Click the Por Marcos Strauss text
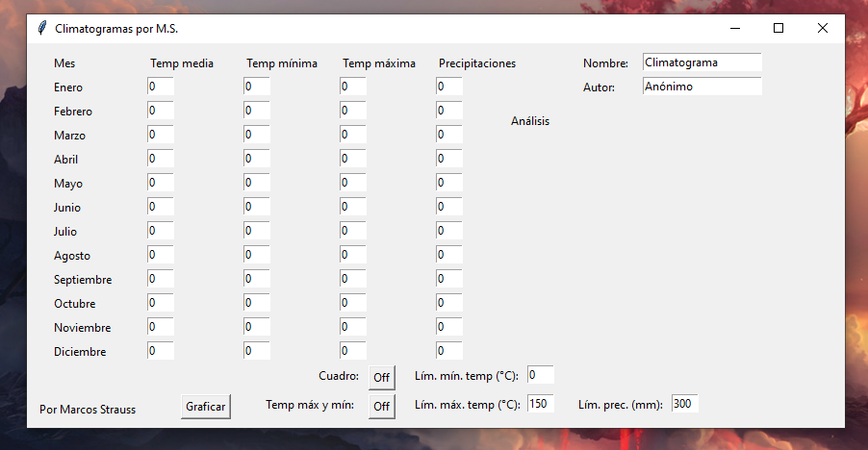Viewport: 868px width, 450px height. [88, 410]
